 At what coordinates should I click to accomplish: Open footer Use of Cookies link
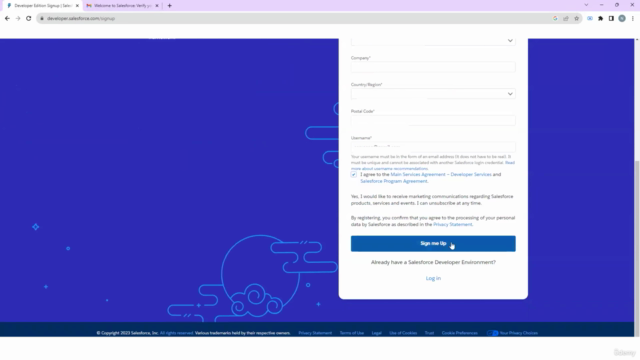coord(403,333)
